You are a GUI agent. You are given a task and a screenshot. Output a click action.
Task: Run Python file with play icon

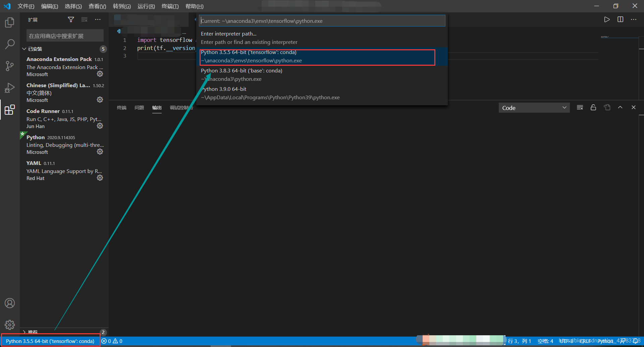click(x=607, y=19)
